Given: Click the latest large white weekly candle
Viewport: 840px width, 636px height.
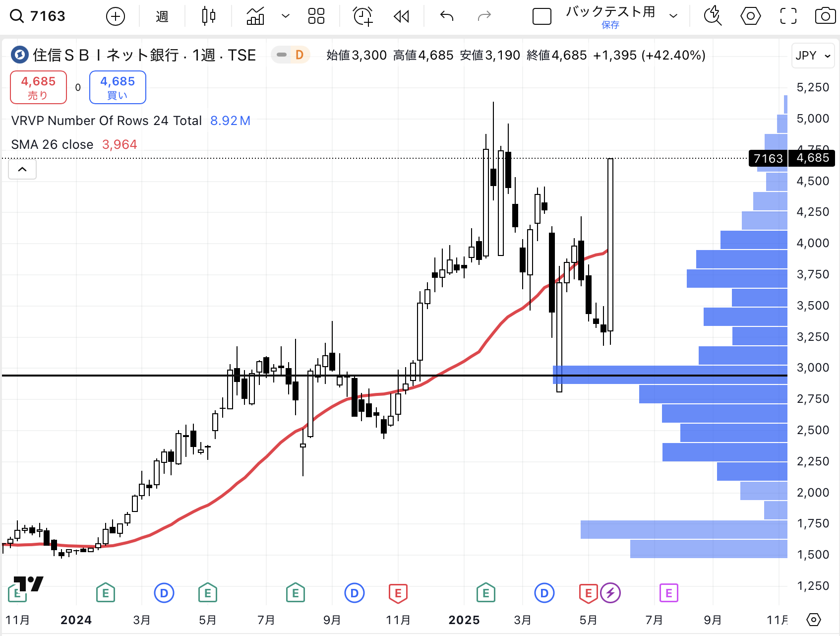Looking at the screenshot, I should (x=610, y=245).
